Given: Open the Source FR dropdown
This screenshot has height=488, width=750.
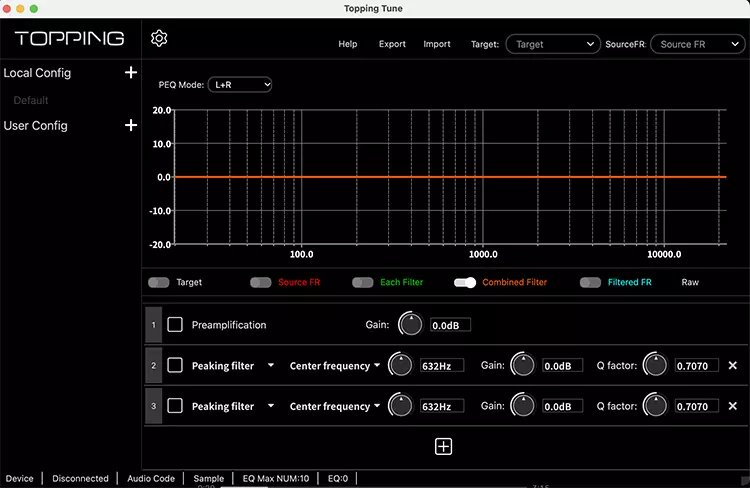Looking at the screenshot, I should 698,44.
